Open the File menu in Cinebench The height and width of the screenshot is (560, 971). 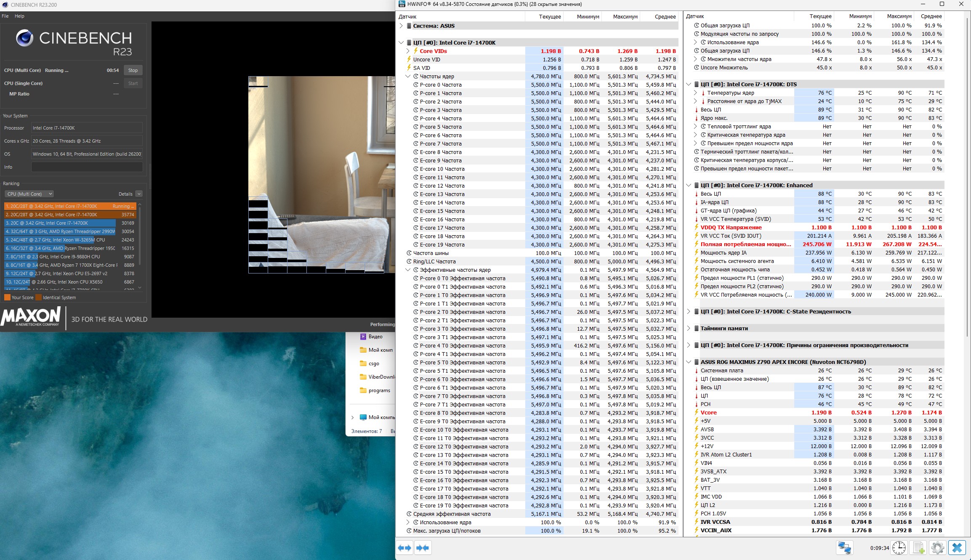5,16
